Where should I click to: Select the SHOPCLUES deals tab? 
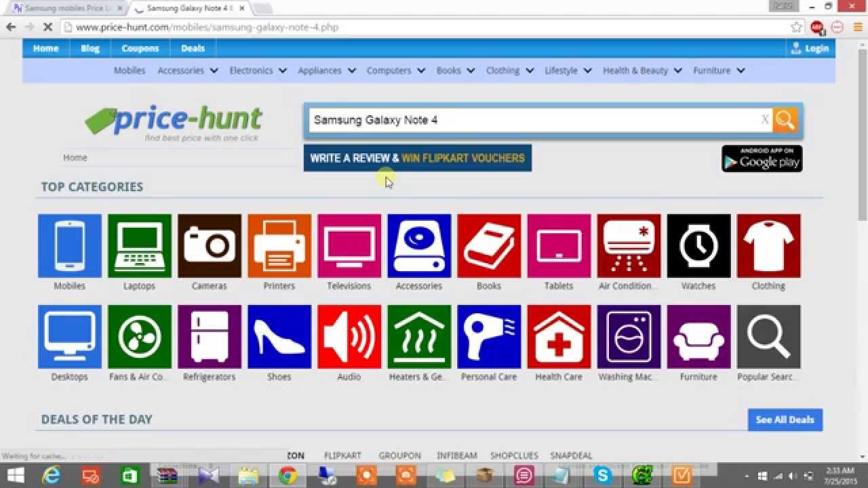tap(514, 455)
